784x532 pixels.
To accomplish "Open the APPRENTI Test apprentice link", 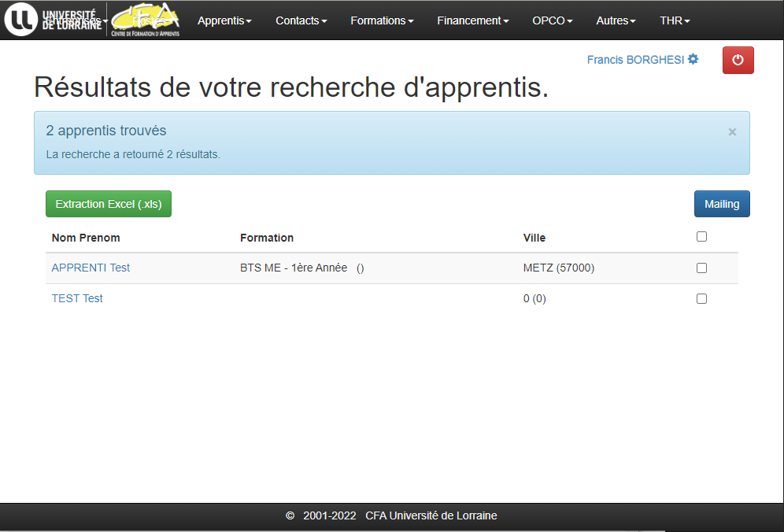I will click(91, 268).
